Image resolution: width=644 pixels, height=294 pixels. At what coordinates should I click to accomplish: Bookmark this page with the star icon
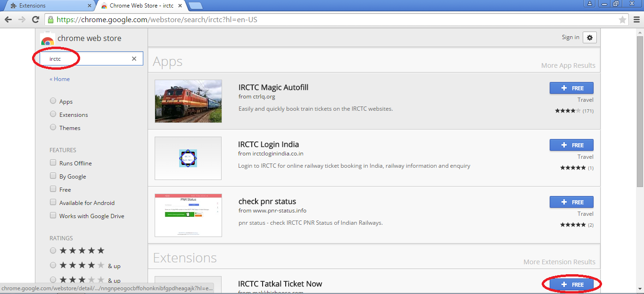click(622, 20)
